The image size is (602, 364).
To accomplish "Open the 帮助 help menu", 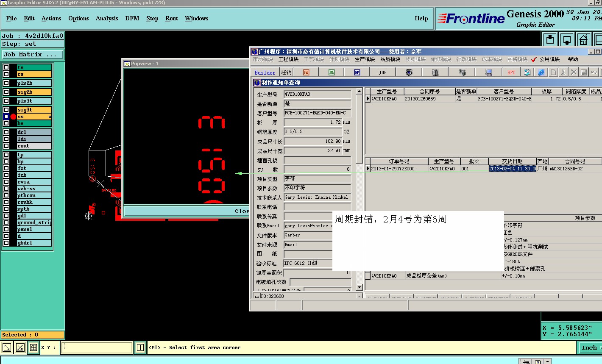I will 573,59.
